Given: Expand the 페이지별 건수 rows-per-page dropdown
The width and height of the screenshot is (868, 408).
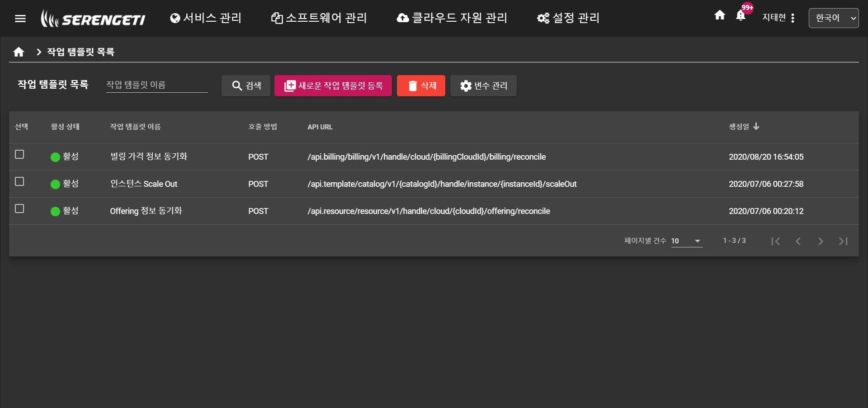Looking at the screenshot, I should coord(686,241).
